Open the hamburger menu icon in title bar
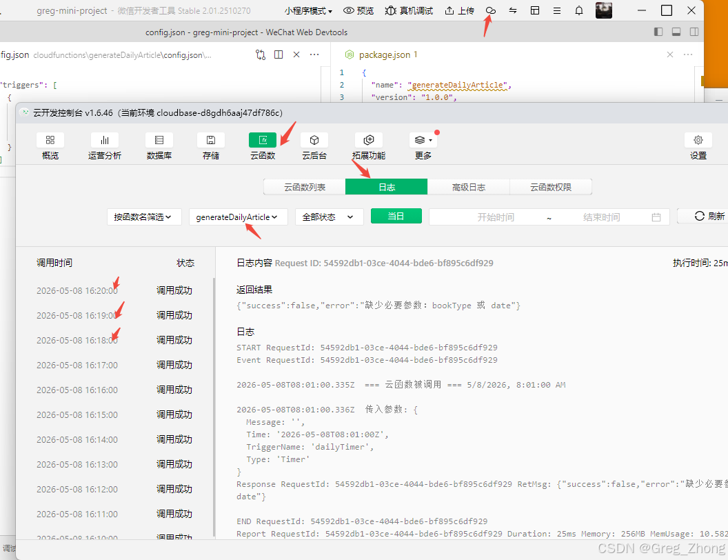This screenshot has height=560, width=728. tap(556, 10)
